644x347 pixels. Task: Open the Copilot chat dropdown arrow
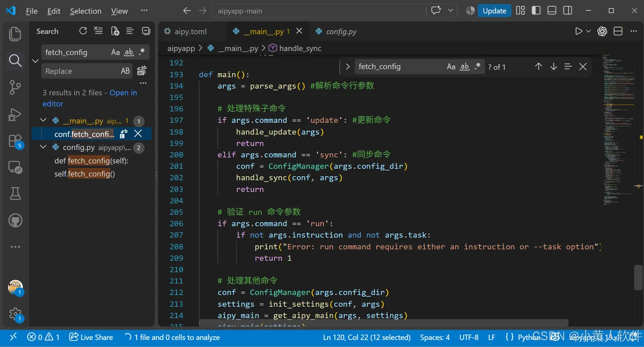point(450,11)
